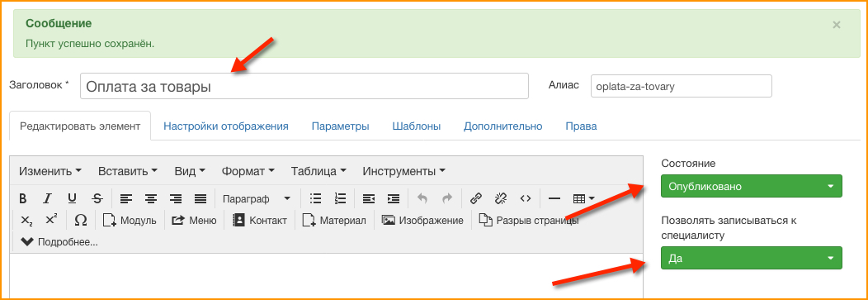868x300 pixels.
Task: Increase indent of paragraph
Action: pos(394,198)
